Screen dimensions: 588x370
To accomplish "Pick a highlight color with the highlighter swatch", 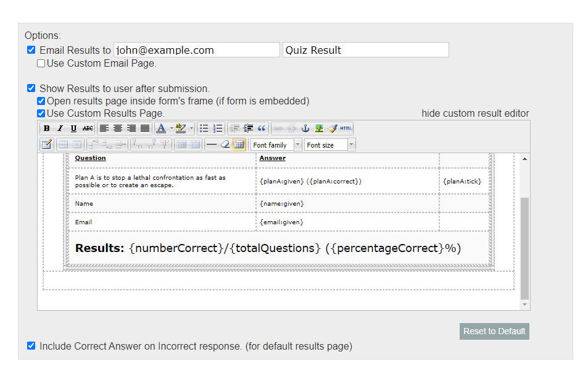I will tap(180, 127).
